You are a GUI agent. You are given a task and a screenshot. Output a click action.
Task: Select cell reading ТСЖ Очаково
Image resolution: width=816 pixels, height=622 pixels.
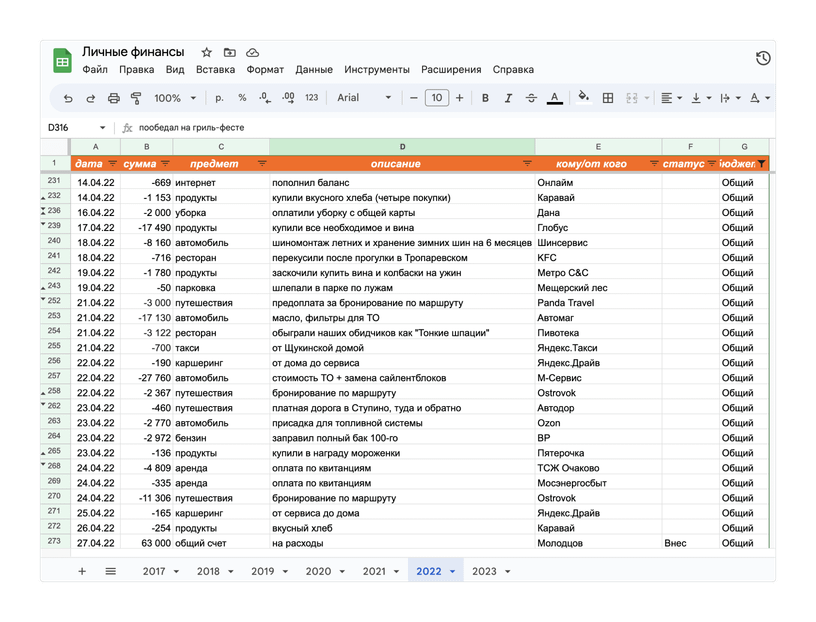tap(598, 468)
